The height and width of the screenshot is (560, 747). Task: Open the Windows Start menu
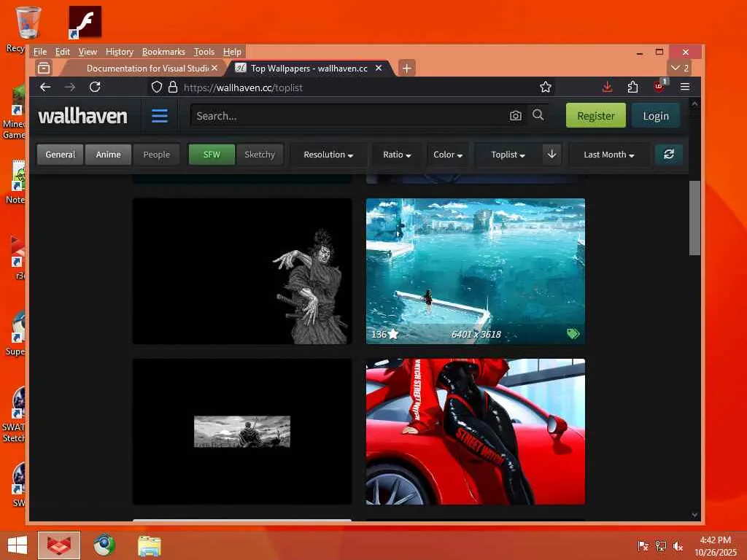pyautogui.click(x=18, y=545)
